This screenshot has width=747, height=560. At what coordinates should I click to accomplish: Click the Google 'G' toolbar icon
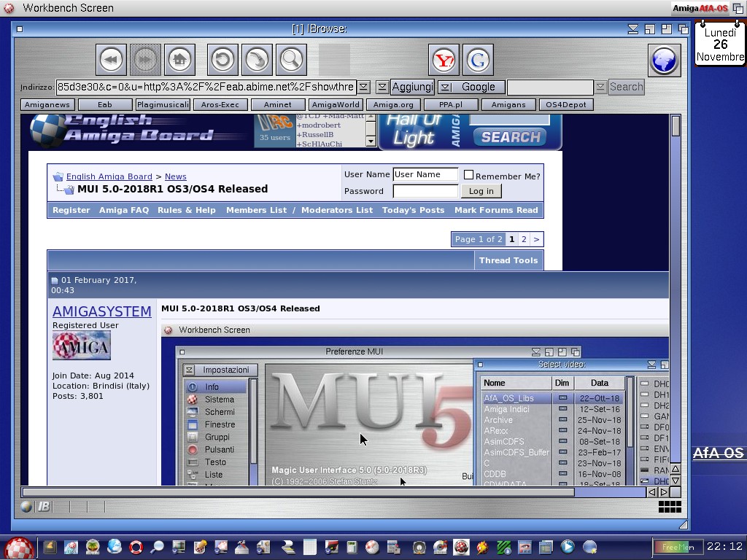pyautogui.click(x=478, y=60)
